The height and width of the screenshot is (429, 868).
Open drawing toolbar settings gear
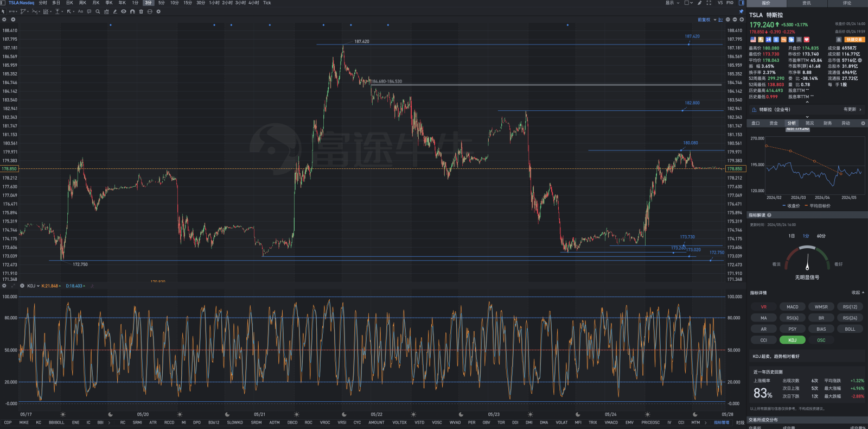[x=158, y=11]
